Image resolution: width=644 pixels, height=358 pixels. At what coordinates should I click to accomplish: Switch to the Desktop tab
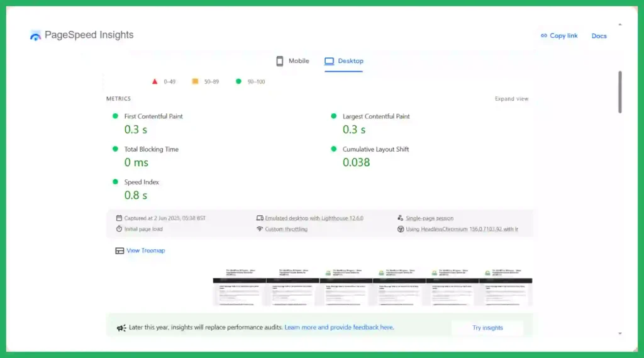(x=344, y=61)
